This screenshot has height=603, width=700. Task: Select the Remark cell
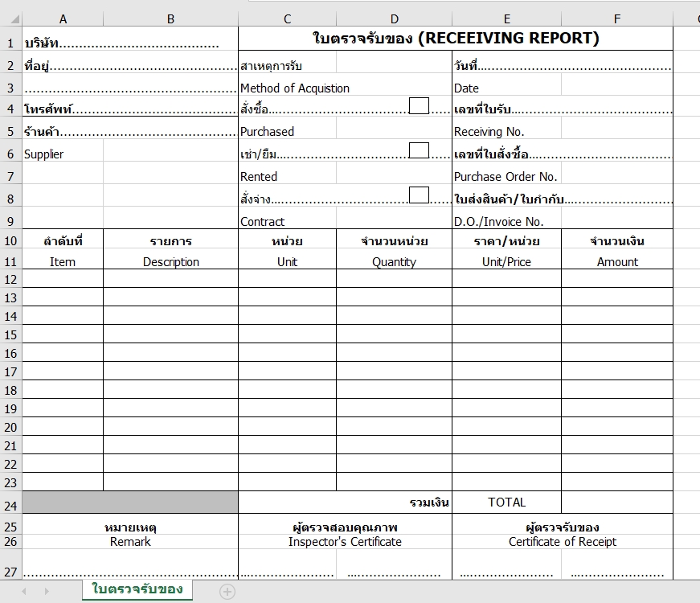pyautogui.click(x=130, y=542)
